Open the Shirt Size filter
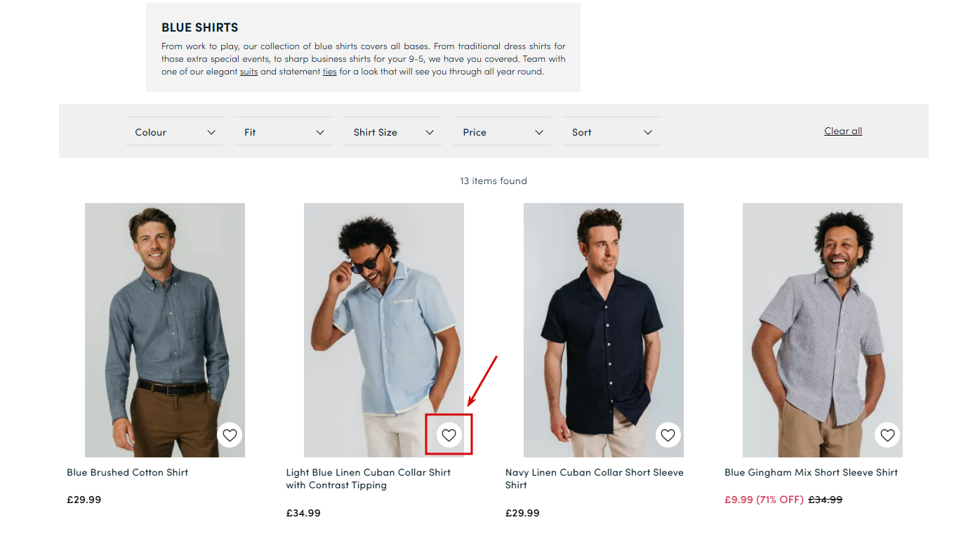The height and width of the screenshot is (541, 980). click(x=393, y=132)
